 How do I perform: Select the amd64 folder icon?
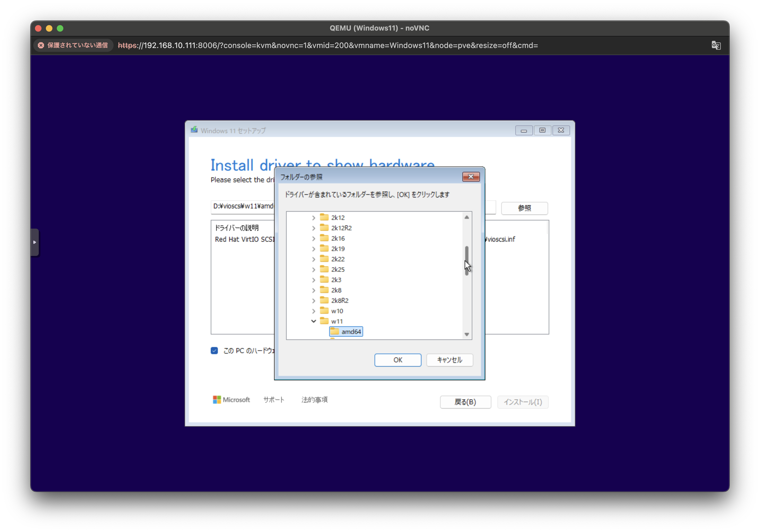335,331
